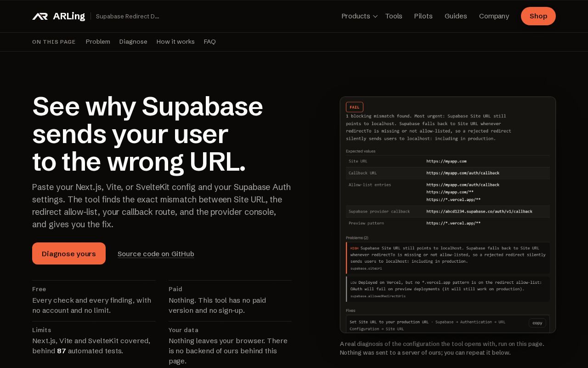The image size is (588, 368).
Task: Click the Callback URL row value
Action: tap(463, 173)
